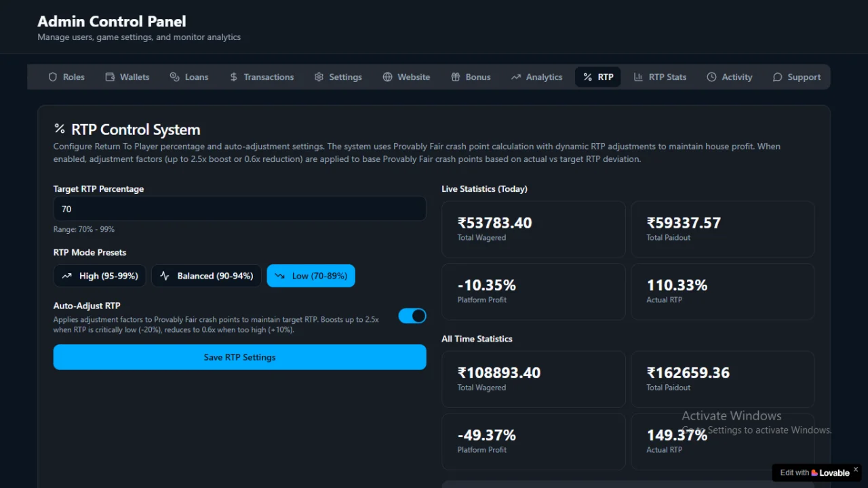Viewport: 868px width, 488px height.
Task: Click the trend line icon for Analytics
Action: [516, 77]
